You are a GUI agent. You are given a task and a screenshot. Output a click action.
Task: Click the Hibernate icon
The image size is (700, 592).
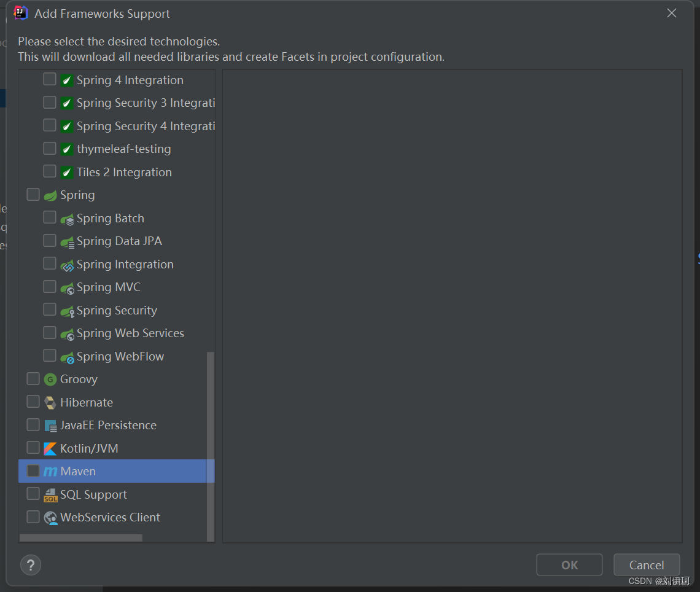tap(50, 403)
